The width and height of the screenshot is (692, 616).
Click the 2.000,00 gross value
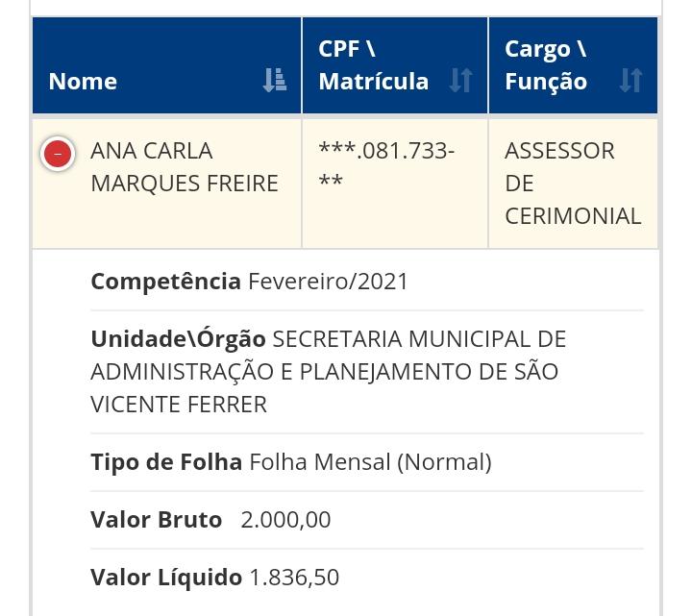(x=285, y=520)
